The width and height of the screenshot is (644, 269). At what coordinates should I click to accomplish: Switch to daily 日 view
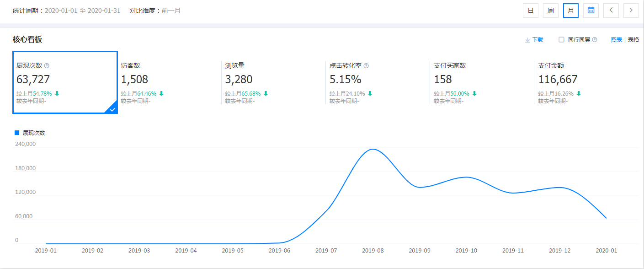[531, 10]
